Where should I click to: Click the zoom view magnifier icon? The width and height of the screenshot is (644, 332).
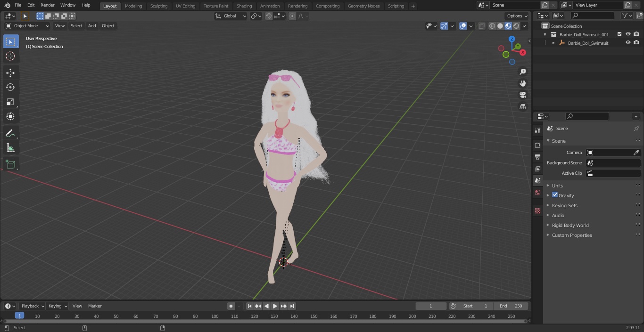522,72
